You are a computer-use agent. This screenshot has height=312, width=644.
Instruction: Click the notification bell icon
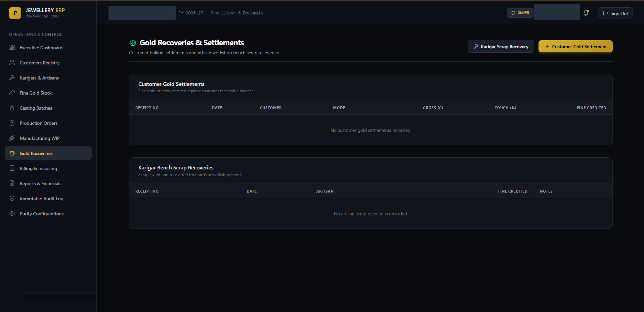(586, 13)
